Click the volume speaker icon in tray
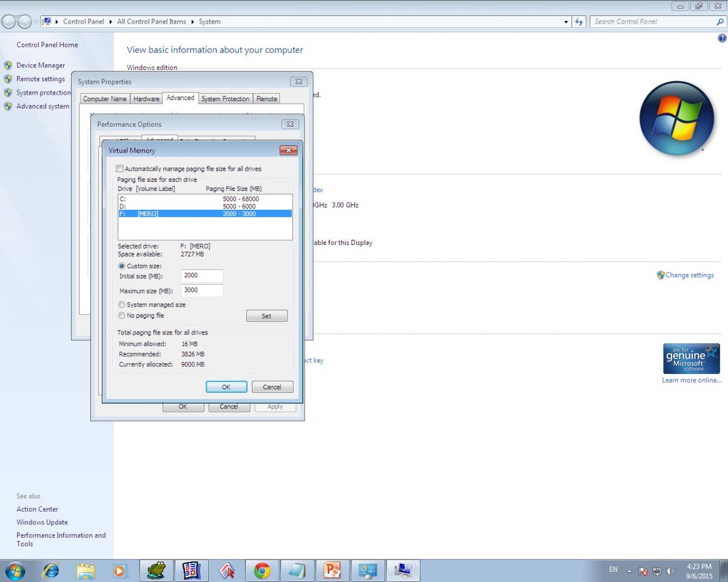 click(671, 571)
